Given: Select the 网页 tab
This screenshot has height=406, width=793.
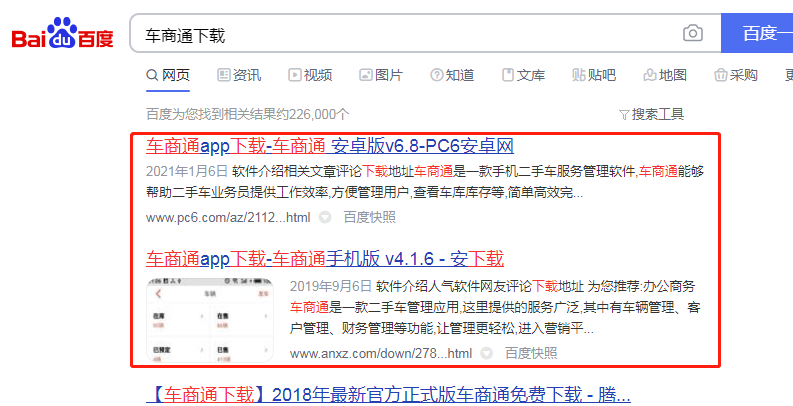Looking at the screenshot, I should tap(168, 75).
